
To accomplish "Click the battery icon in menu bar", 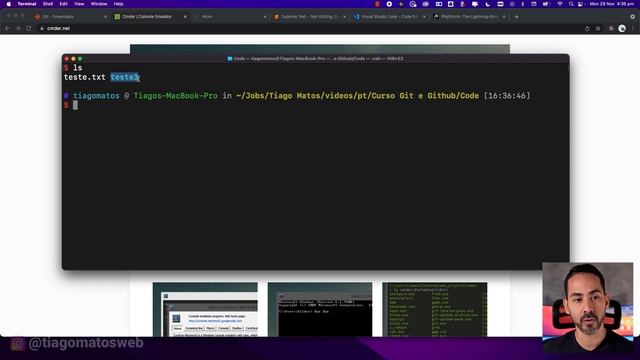I will (x=546, y=4).
